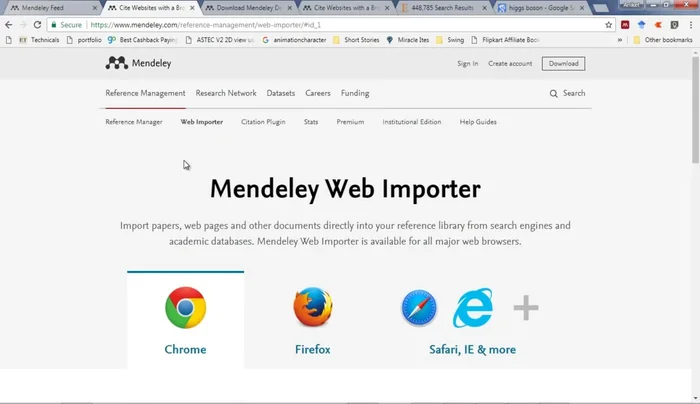Open the Reference Management menu
The image size is (700, 404).
[145, 93]
